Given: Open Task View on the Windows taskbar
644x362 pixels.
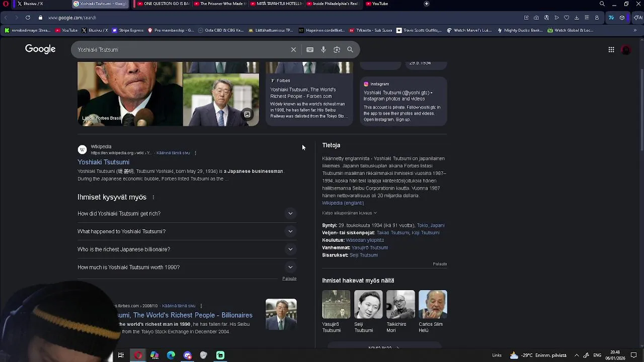Looking at the screenshot, I should point(121,355).
